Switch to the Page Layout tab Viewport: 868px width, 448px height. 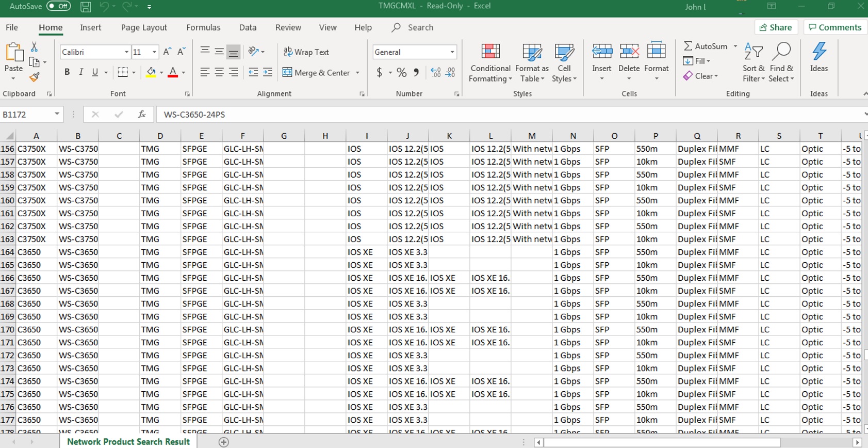(x=144, y=27)
